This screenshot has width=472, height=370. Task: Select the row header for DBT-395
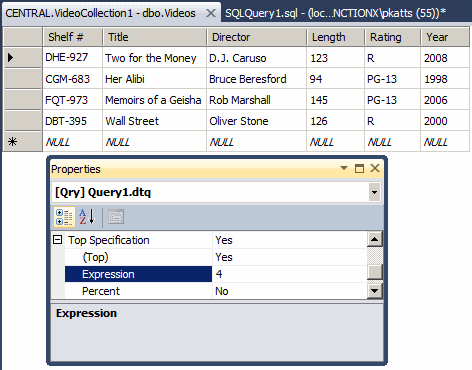[22, 121]
